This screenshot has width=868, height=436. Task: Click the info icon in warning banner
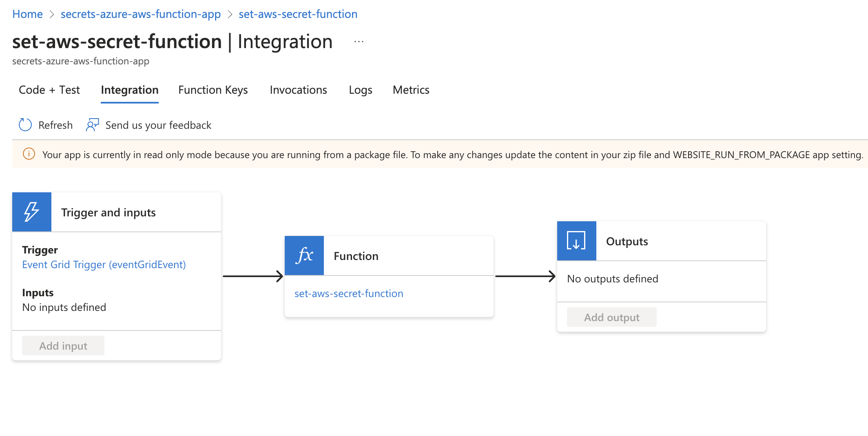tap(29, 154)
